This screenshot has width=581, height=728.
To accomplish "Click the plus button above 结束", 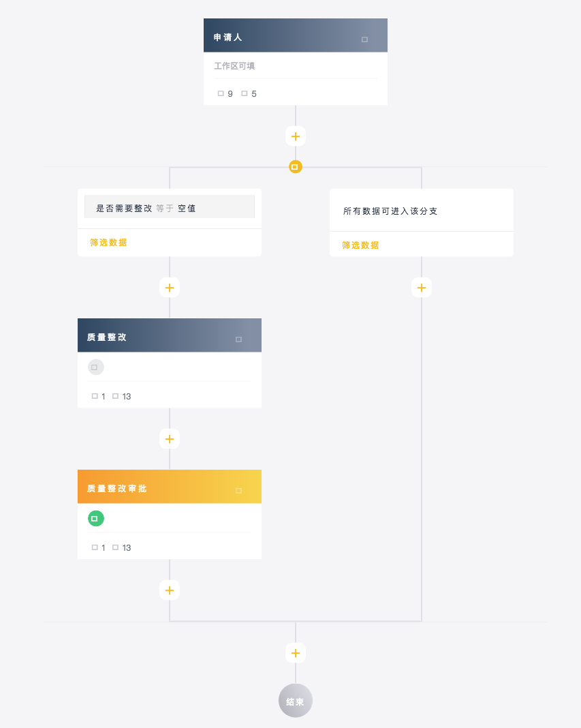I will [295, 653].
